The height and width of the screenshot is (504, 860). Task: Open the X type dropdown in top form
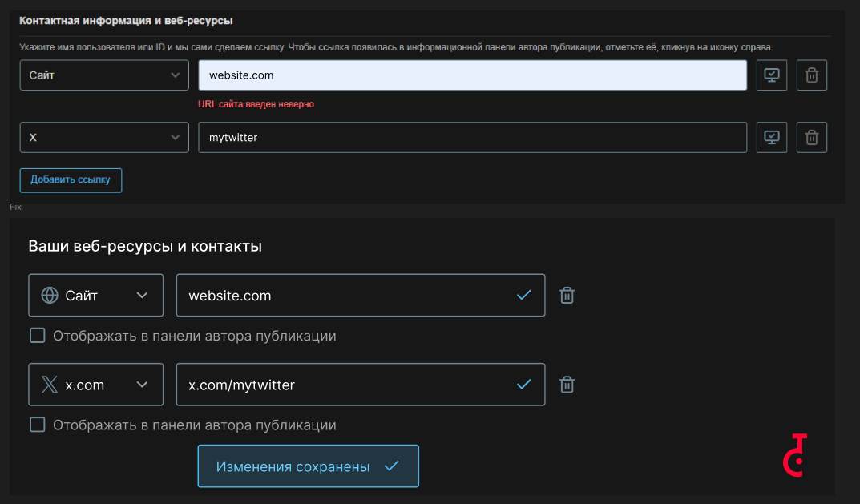point(104,137)
